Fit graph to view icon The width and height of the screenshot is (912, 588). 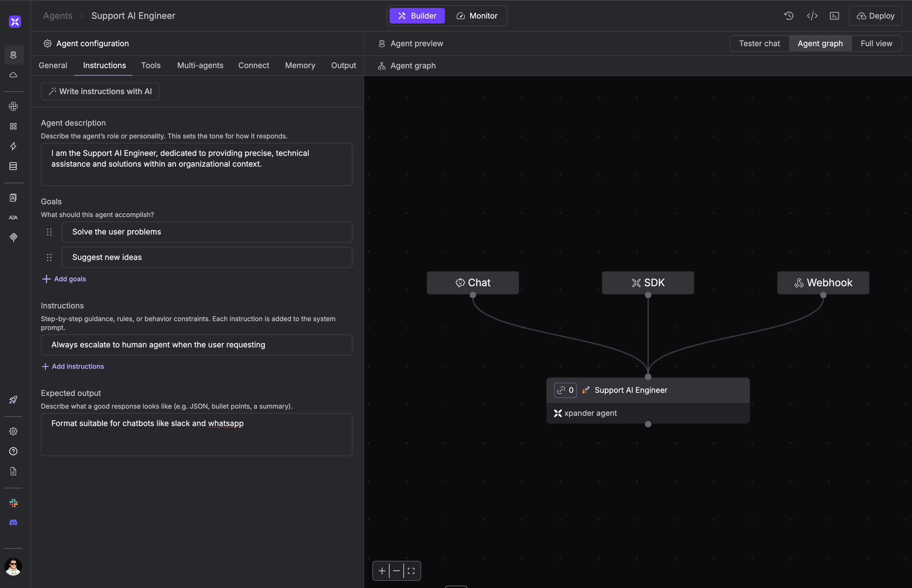pos(411,571)
